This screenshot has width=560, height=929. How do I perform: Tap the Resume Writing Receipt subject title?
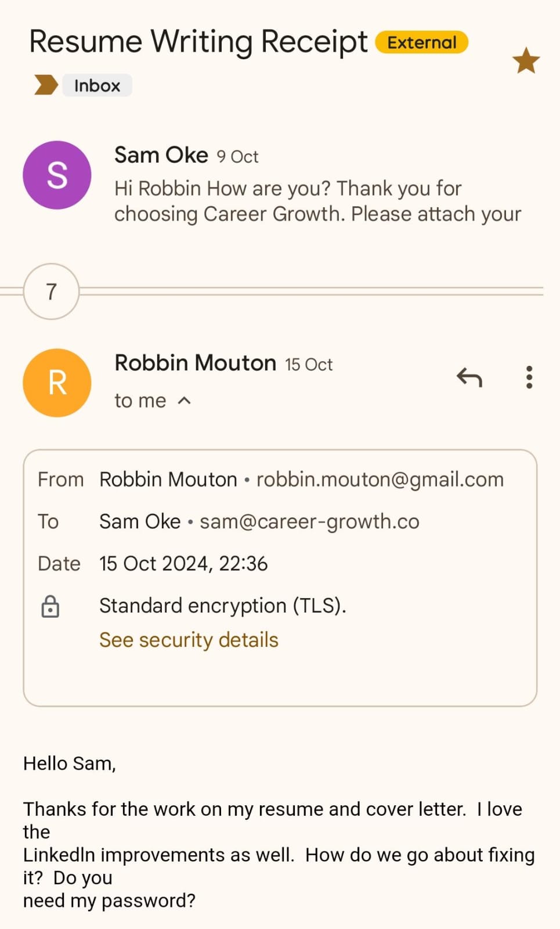[198, 42]
